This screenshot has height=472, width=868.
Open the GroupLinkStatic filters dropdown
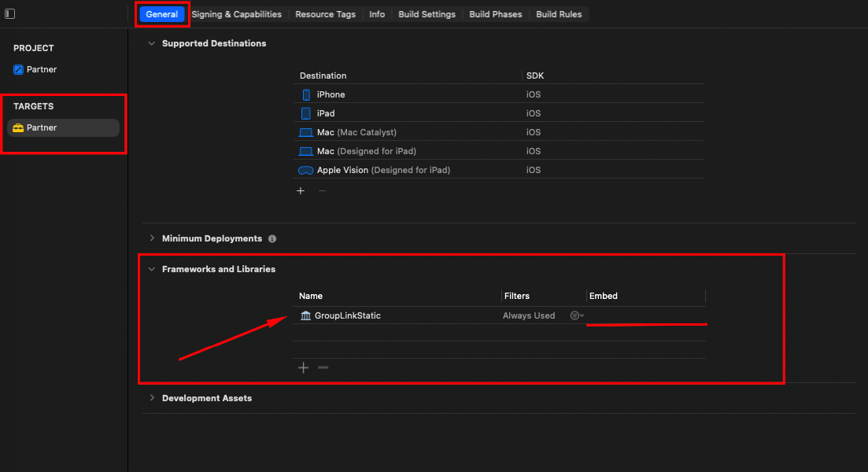coord(577,315)
